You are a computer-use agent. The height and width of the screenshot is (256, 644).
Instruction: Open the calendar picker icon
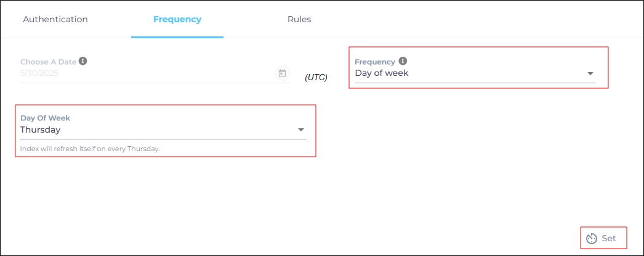point(282,73)
